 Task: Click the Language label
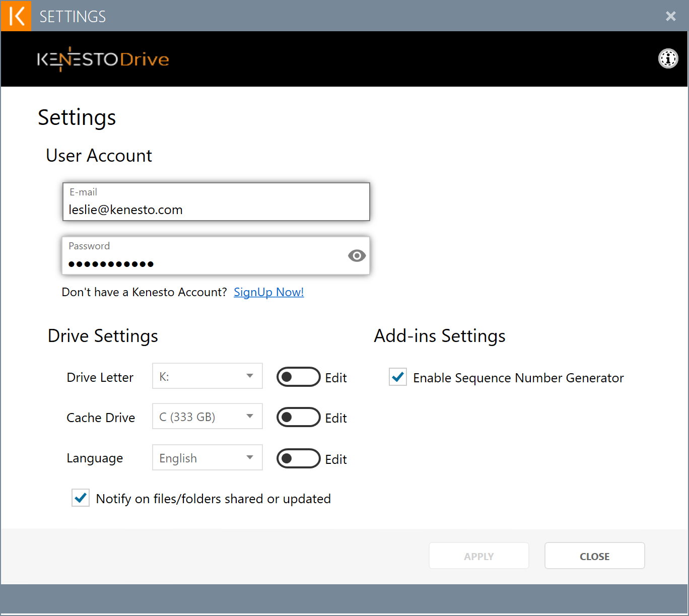click(95, 458)
